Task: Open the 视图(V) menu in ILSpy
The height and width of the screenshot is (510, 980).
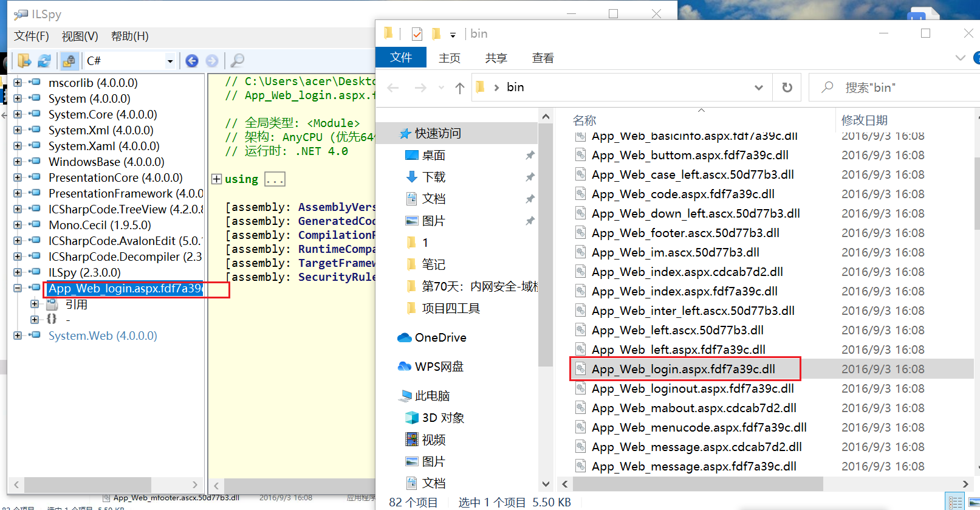Action: coord(80,36)
